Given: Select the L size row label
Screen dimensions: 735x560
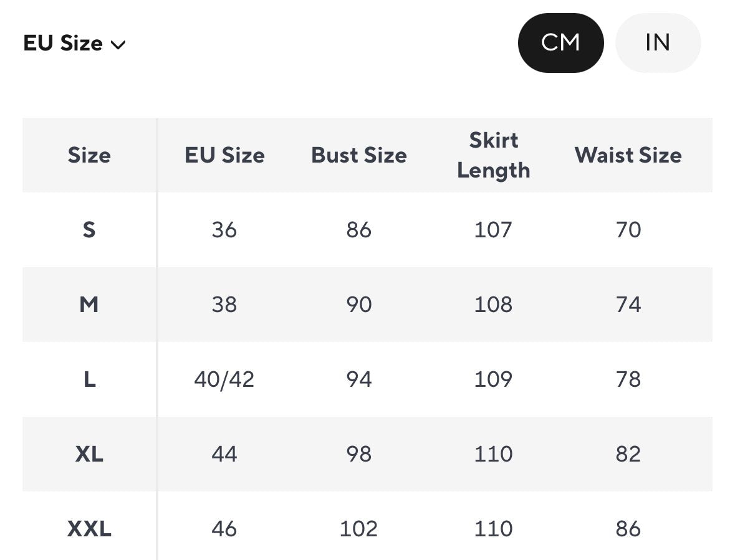Looking at the screenshot, I should [x=89, y=379].
